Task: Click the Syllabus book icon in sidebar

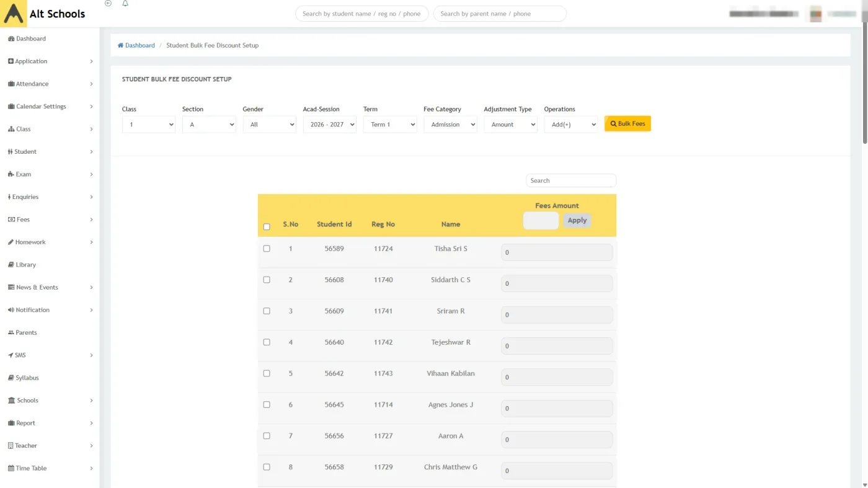Action: pos(11,378)
